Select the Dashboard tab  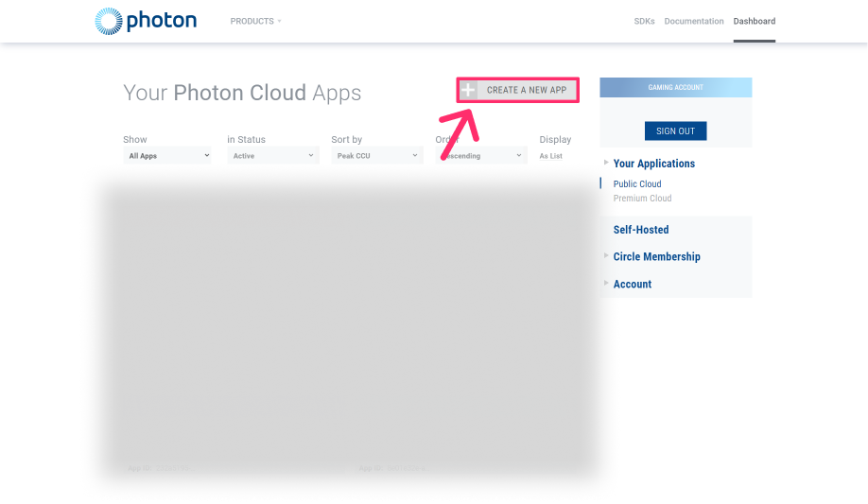[754, 21]
